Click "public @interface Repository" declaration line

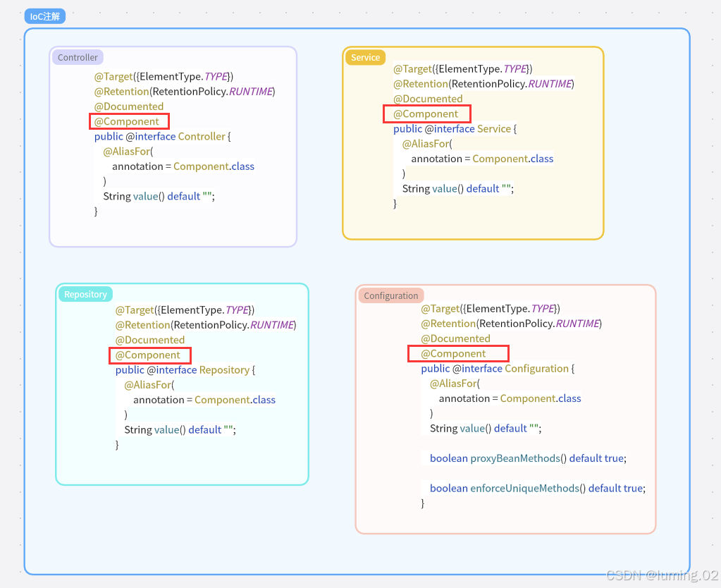tap(185, 369)
